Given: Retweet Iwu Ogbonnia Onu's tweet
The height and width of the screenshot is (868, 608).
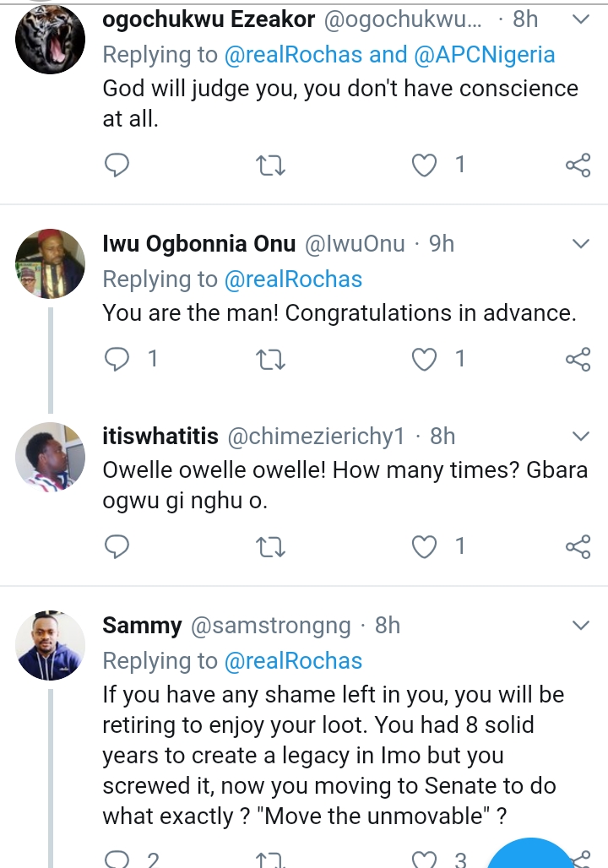Looking at the screenshot, I should (271, 360).
